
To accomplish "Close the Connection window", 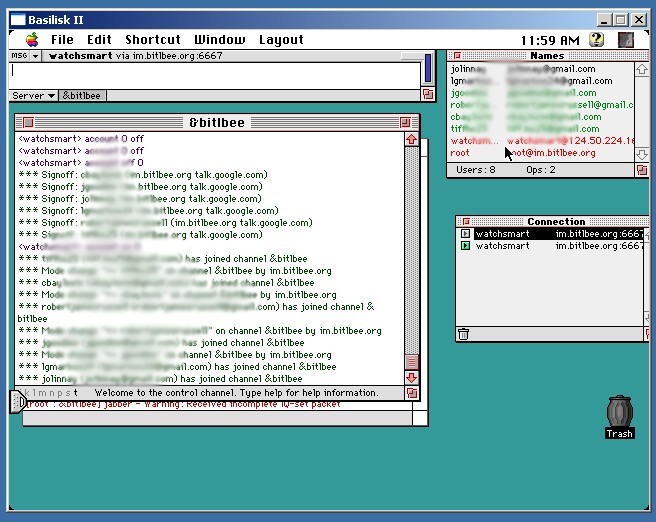I will click(466, 221).
